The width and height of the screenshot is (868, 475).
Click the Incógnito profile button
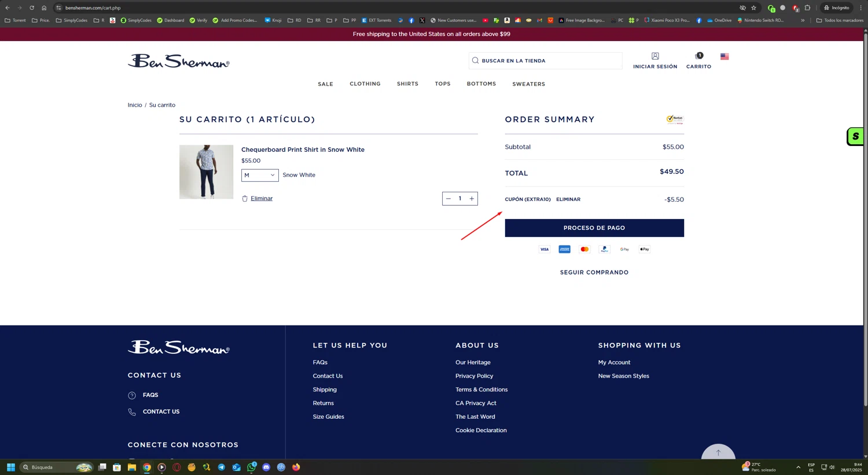pos(837,8)
